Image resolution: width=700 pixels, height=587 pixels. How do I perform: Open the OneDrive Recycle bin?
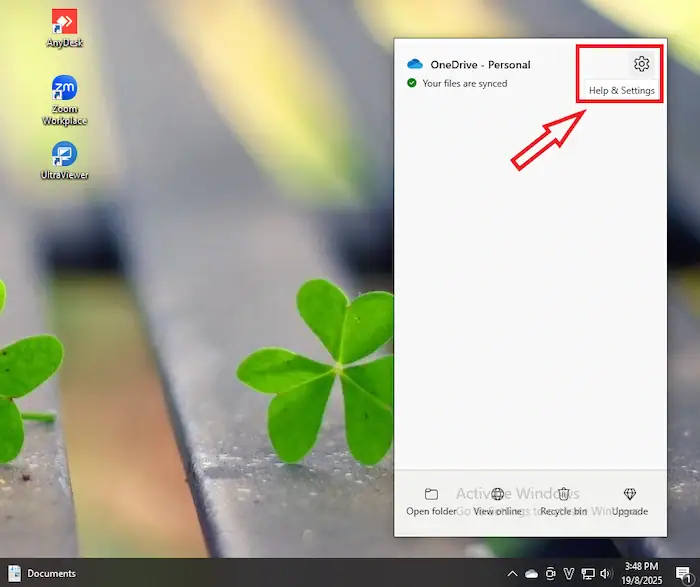point(563,494)
